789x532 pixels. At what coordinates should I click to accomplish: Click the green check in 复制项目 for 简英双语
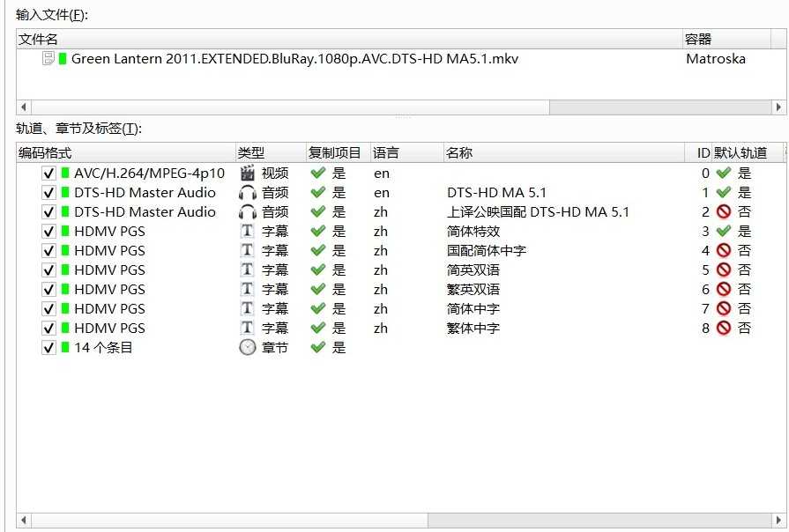click(x=317, y=270)
